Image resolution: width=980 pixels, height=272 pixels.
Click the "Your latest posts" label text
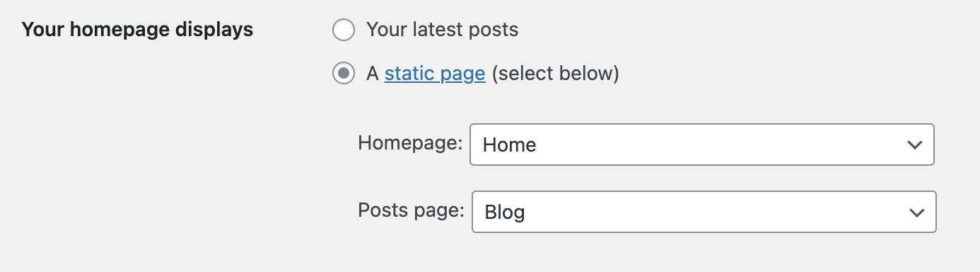coord(443,30)
